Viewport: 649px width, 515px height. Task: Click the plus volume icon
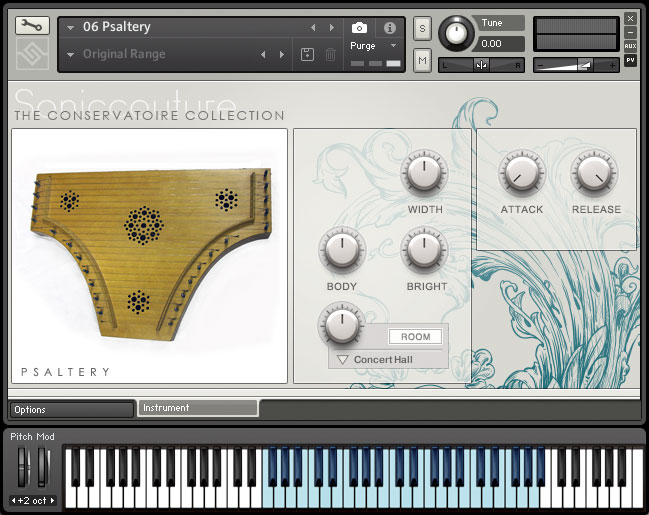click(x=612, y=65)
